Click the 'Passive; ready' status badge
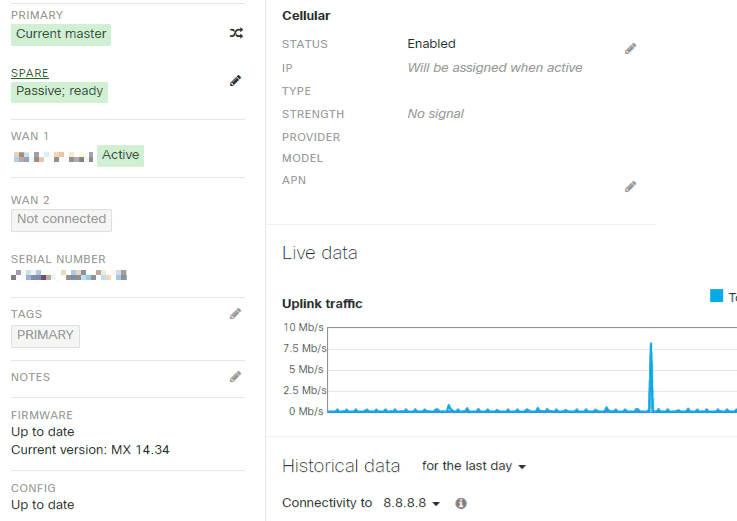The height and width of the screenshot is (521, 737). coord(59,91)
